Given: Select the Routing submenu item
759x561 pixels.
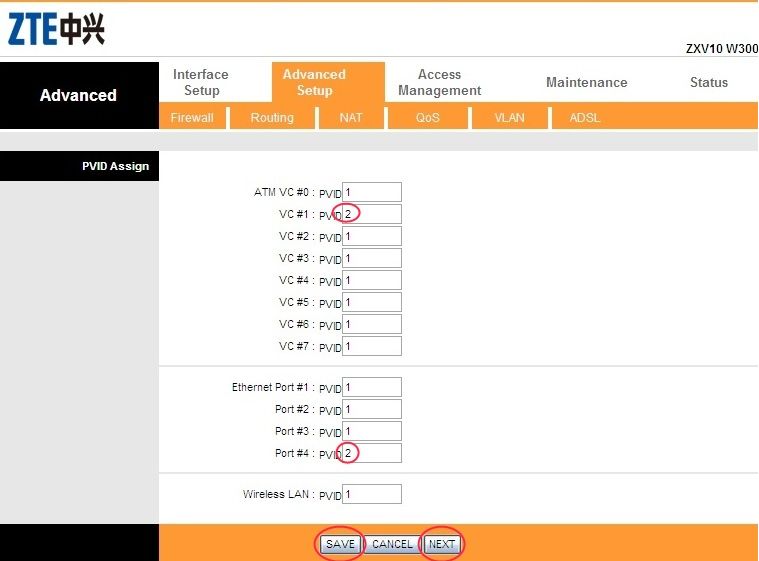Looking at the screenshot, I should point(272,118).
